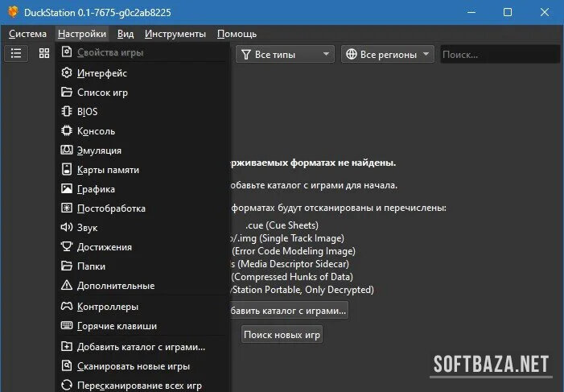Viewport: 564px width, 392px height.
Task: Click the partially hidden add game directory button
Action: (289, 310)
